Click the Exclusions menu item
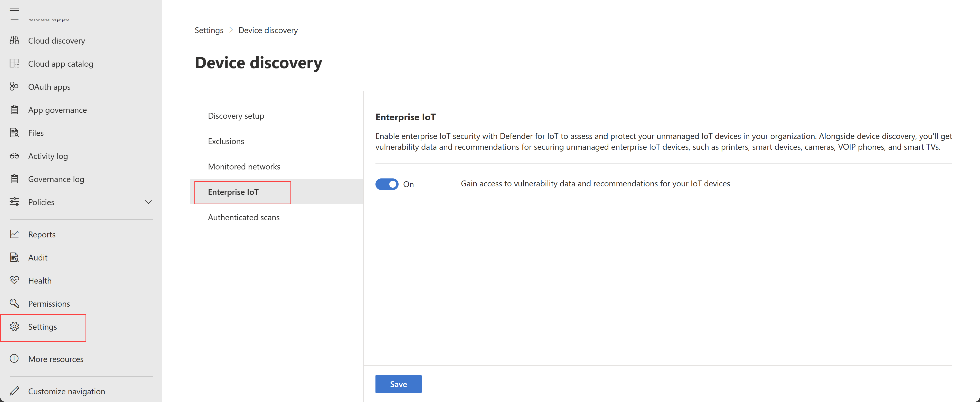The height and width of the screenshot is (402, 980). pyautogui.click(x=226, y=140)
